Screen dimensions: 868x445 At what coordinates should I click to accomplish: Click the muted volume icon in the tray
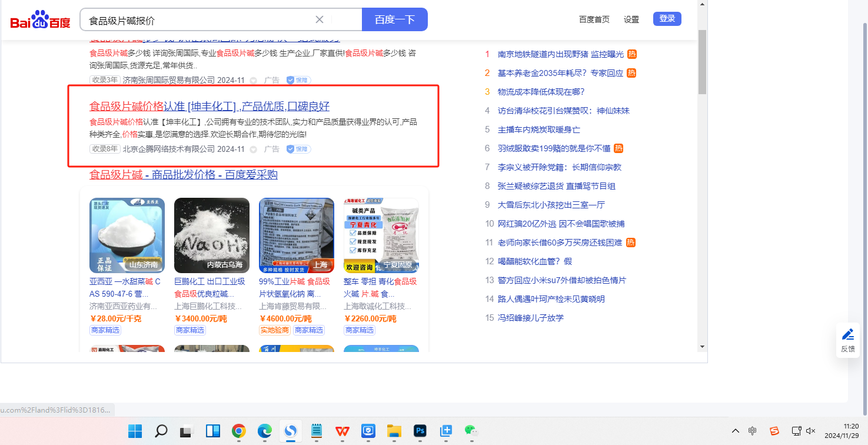pyautogui.click(x=810, y=431)
